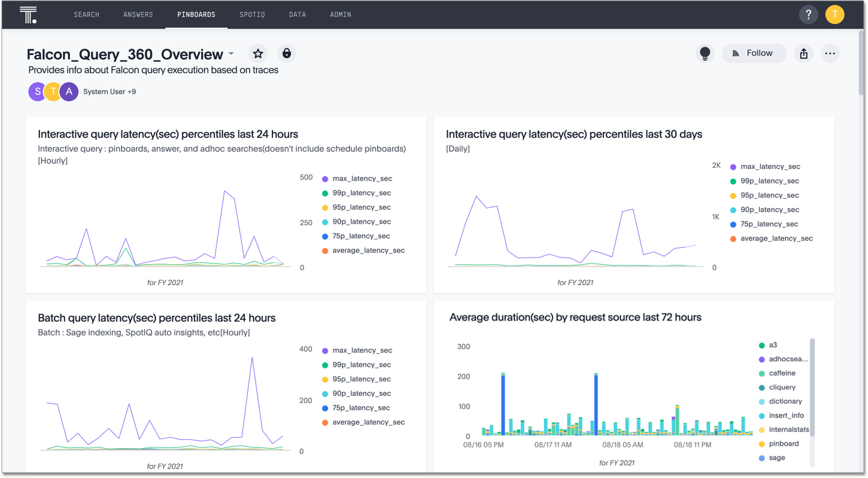Open the ADMIN section
Image resolution: width=868 pixels, height=478 pixels.
[340, 14]
